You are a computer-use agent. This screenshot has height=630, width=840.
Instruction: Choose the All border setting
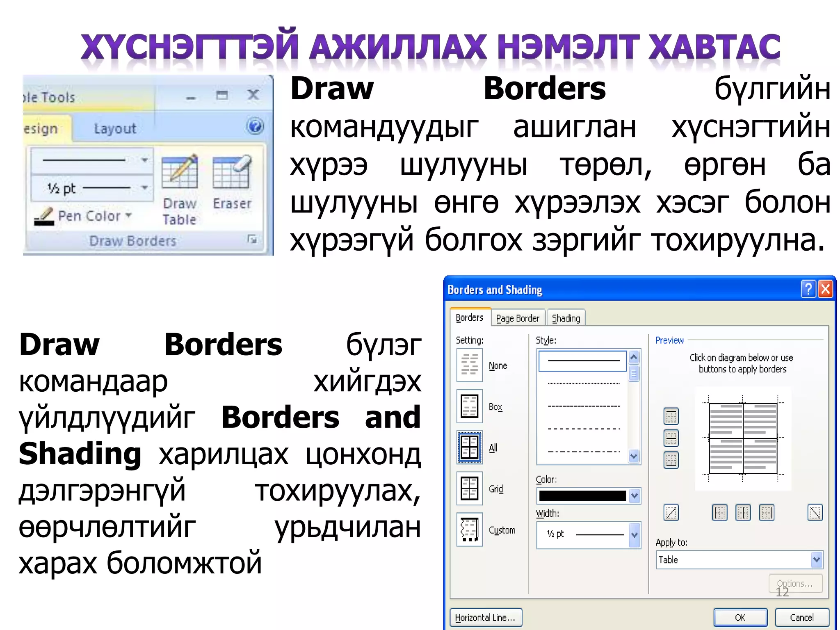pos(470,447)
